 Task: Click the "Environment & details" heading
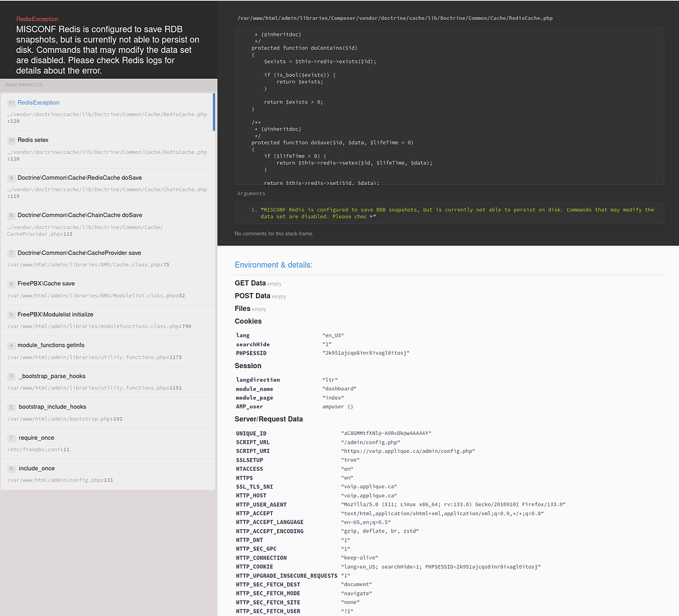click(x=273, y=265)
